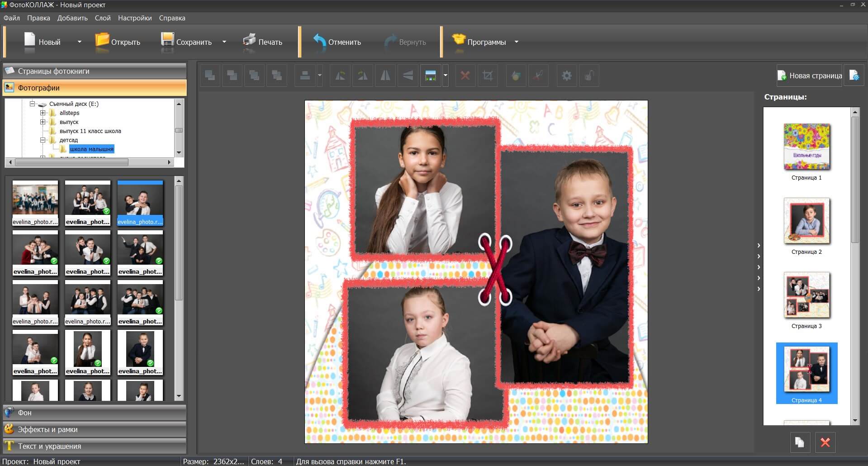Select the Страница 2 thumbnail

(x=806, y=221)
